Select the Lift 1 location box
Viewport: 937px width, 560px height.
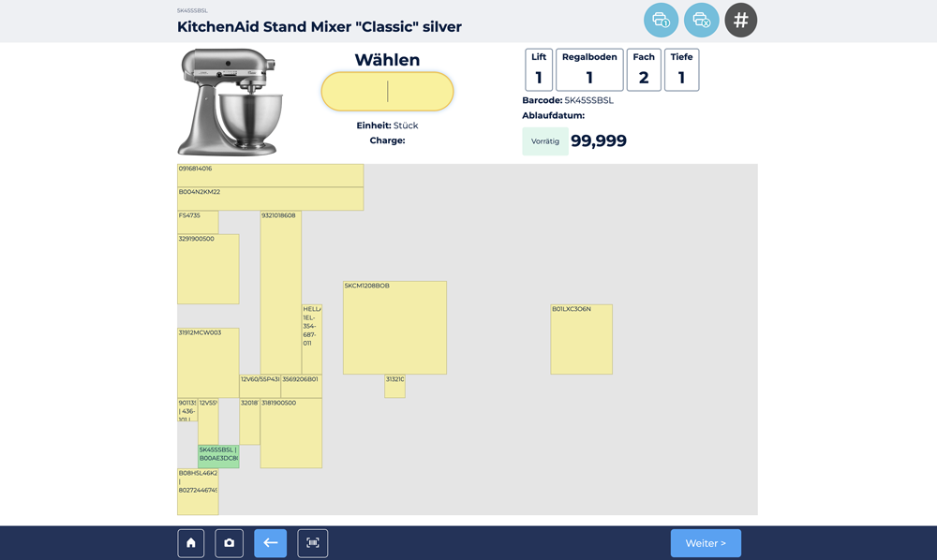pos(539,70)
